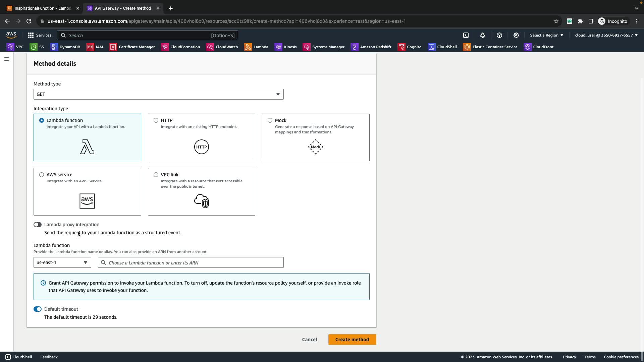Select the HTTP integration type
The height and width of the screenshot is (362, 644).
pyautogui.click(x=156, y=120)
